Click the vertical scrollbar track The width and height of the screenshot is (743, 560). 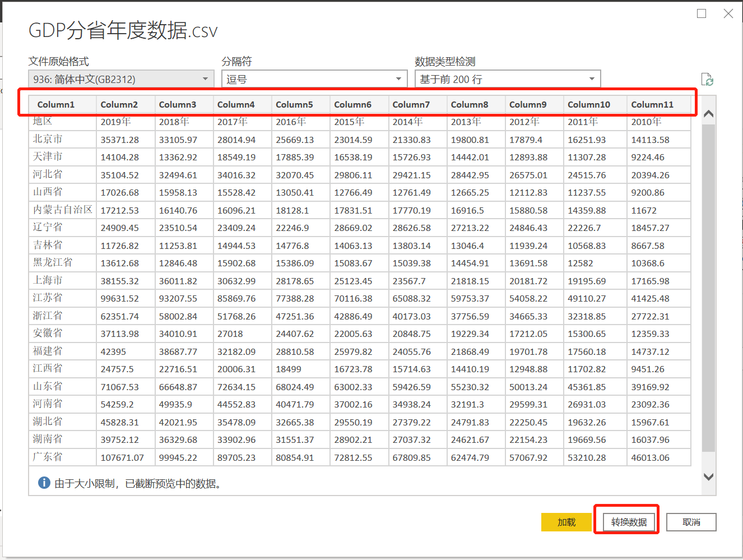point(708,291)
